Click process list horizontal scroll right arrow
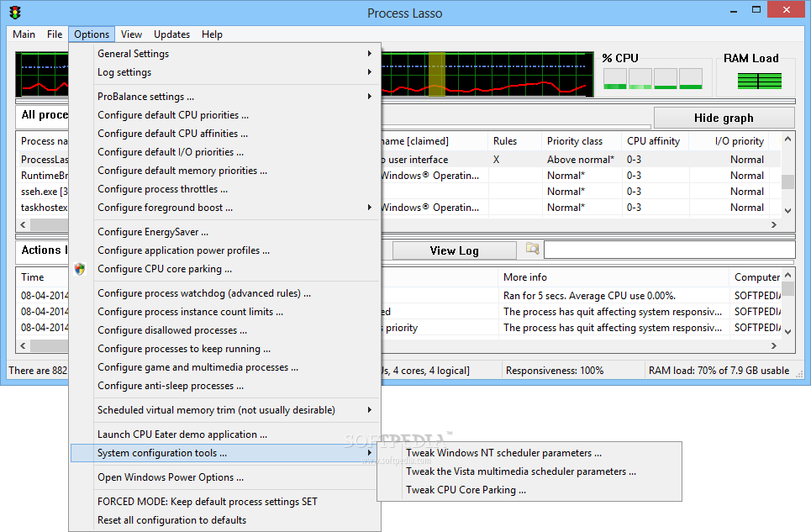811x532 pixels. point(774,225)
